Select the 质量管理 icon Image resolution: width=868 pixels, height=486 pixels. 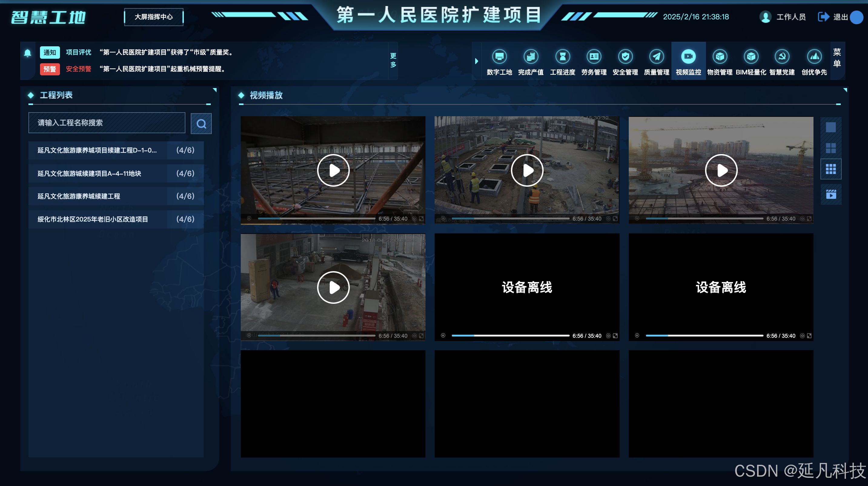(x=656, y=57)
